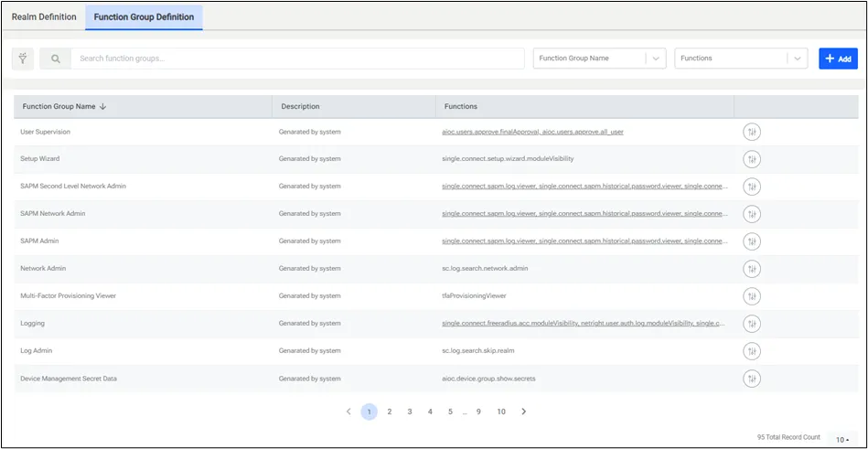Select 'SAPM Second Level Network Admin' cell
The width and height of the screenshot is (868, 449).
[x=73, y=186]
